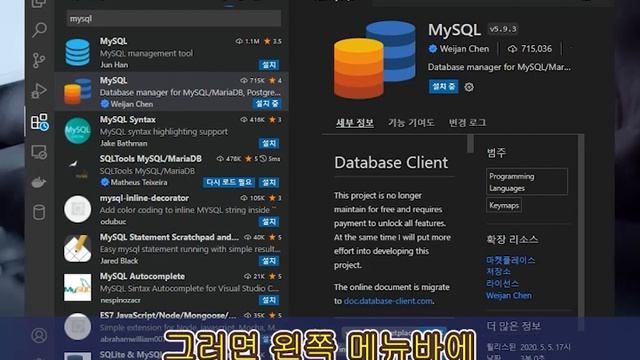Select the MySQL Autocomplete extension row

171,288
